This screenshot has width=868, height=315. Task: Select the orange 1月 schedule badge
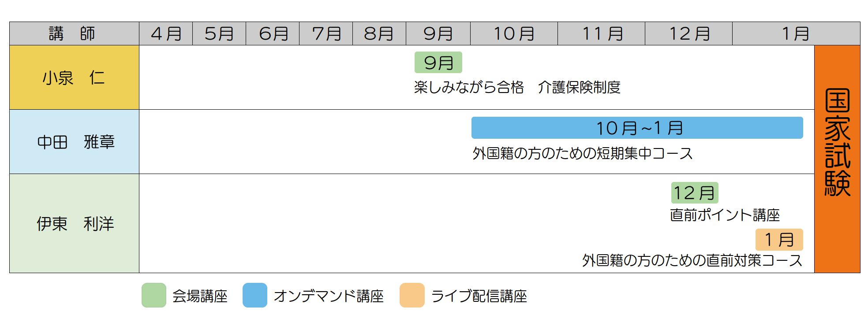point(779,240)
